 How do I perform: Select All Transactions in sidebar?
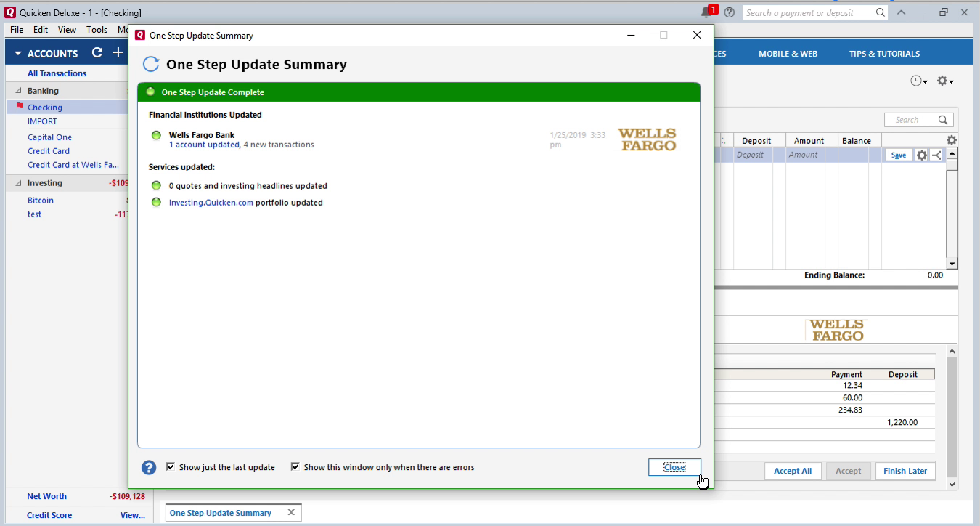[x=57, y=73]
